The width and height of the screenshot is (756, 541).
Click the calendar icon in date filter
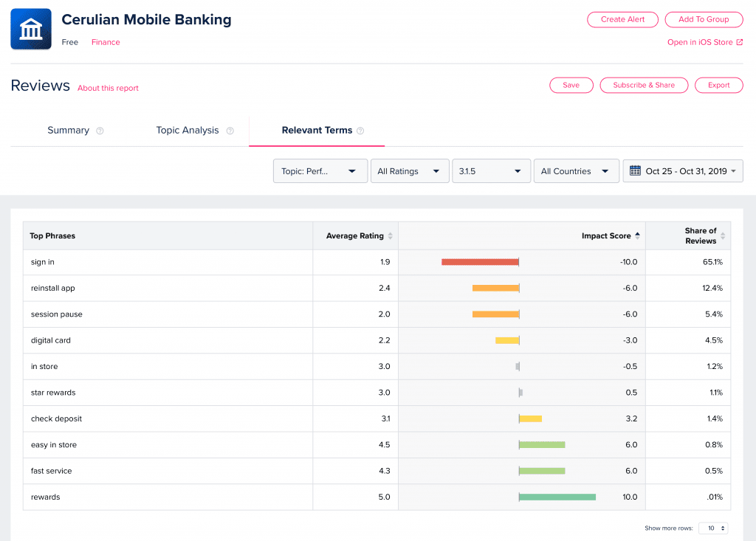pyautogui.click(x=635, y=170)
